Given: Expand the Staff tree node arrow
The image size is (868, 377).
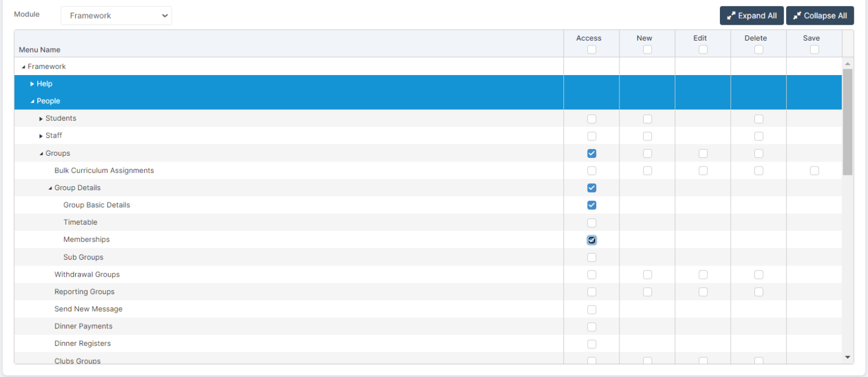Looking at the screenshot, I should 41,136.
